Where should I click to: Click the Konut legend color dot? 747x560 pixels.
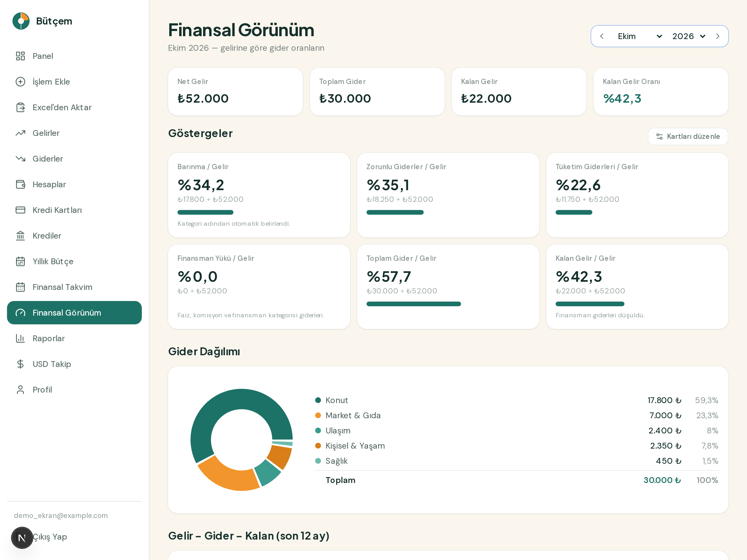tap(318, 400)
